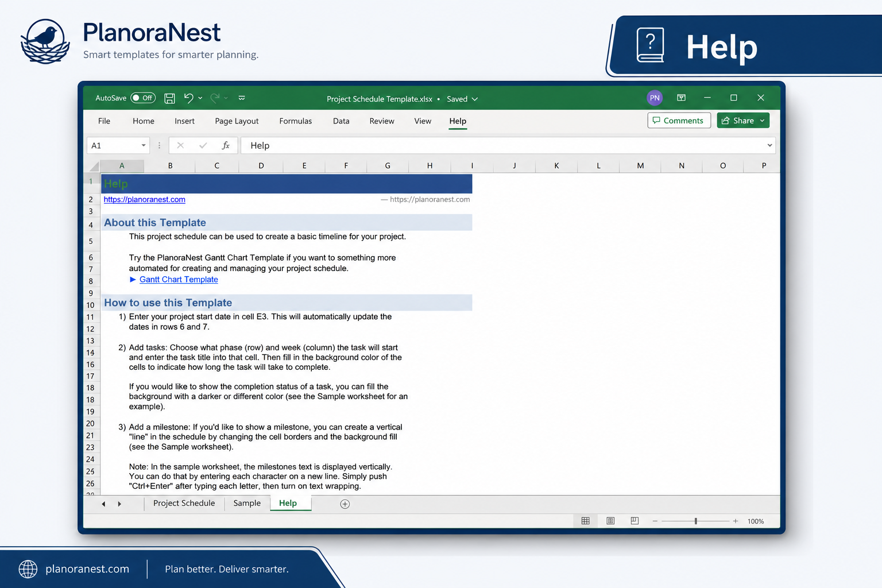Click the Share button
The image size is (882, 588).
[743, 121]
